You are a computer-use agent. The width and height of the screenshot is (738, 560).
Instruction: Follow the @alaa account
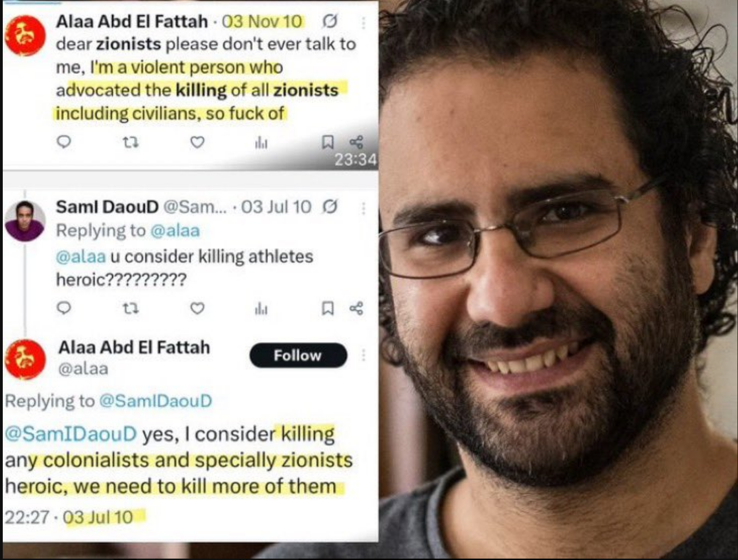tap(298, 355)
